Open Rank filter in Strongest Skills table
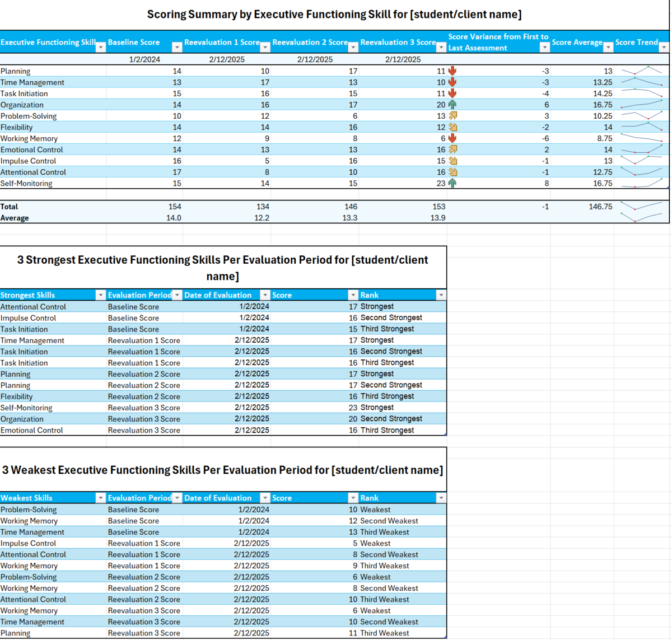Screen dimensions: 672x640 coord(441,295)
